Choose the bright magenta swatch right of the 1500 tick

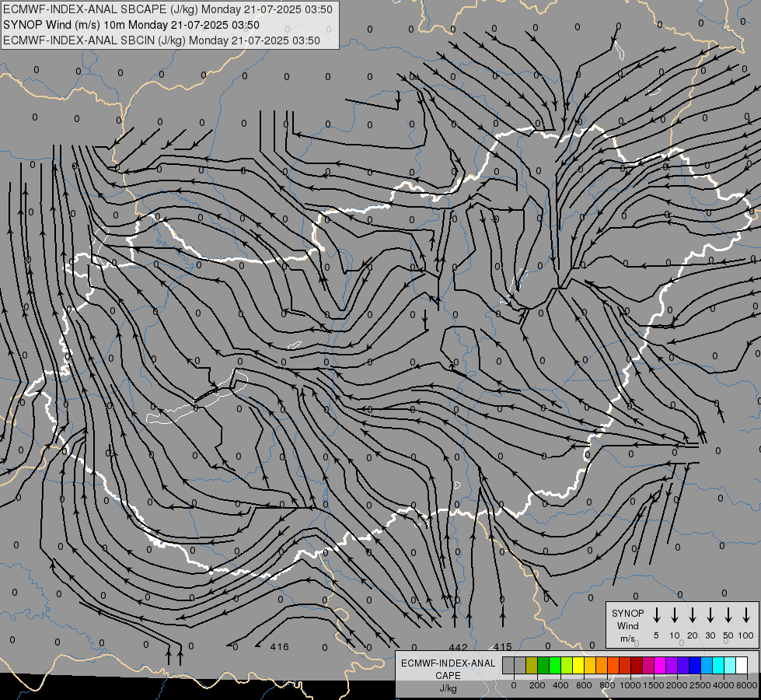660,665
